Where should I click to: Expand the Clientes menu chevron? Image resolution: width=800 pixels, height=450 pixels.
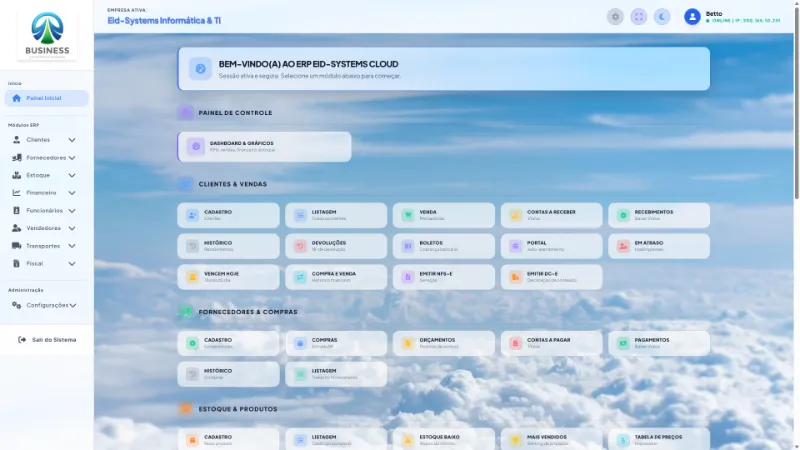pyautogui.click(x=72, y=140)
